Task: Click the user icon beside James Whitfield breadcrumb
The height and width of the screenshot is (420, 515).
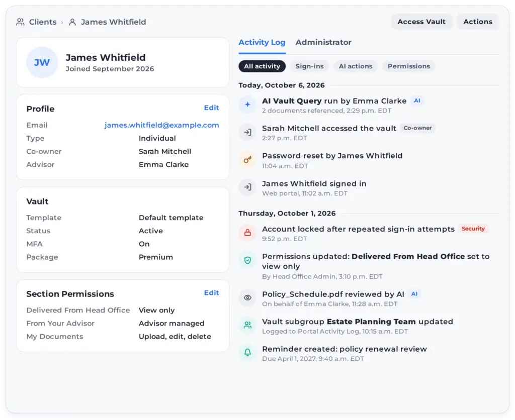Action: 72,22
